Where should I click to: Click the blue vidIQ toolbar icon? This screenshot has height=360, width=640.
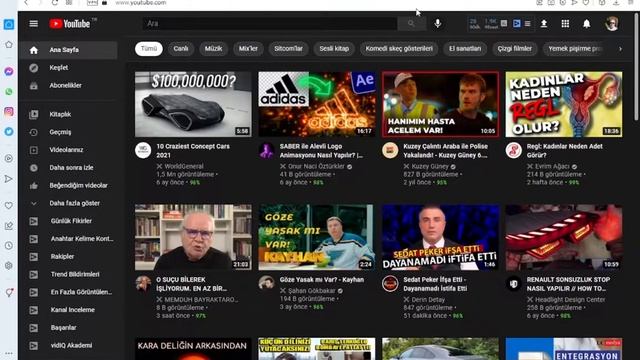click(x=516, y=24)
